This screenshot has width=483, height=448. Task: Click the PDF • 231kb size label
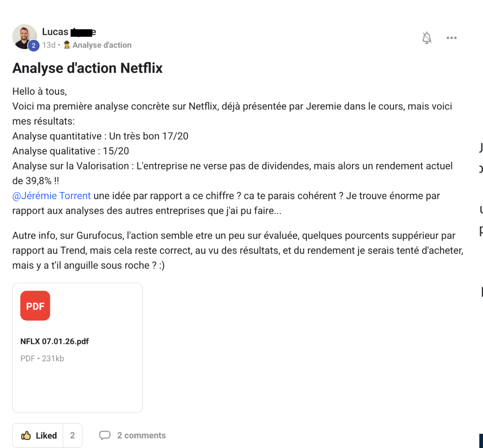coord(42,358)
